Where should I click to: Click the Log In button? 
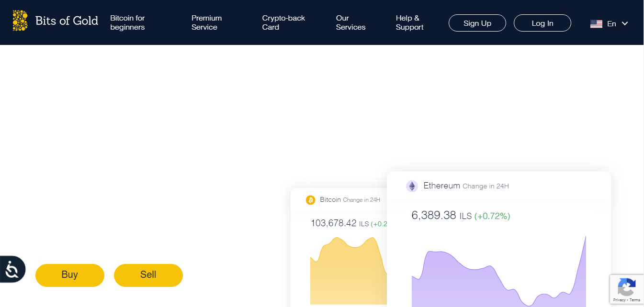542,23
